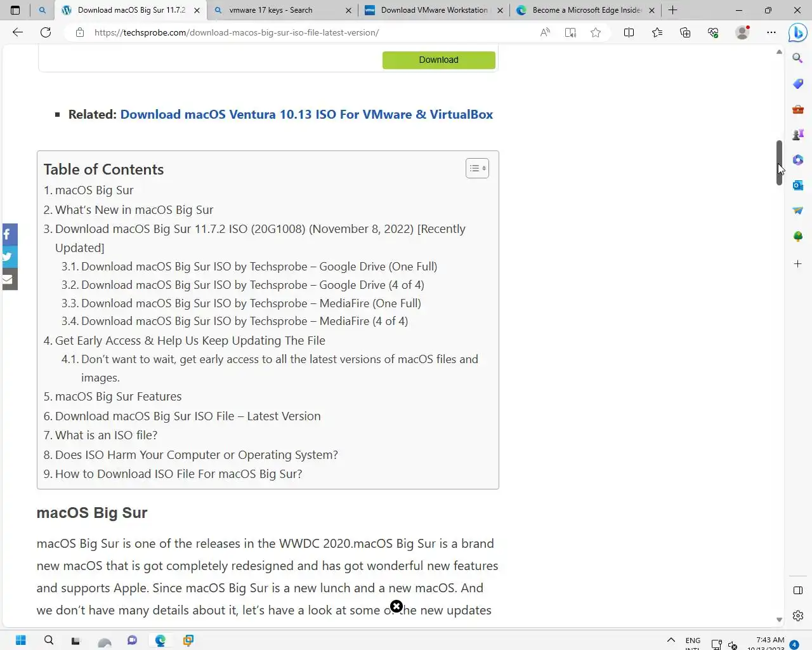Refresh the current page
The image size is (812, 650).
(x=46, y=32)
